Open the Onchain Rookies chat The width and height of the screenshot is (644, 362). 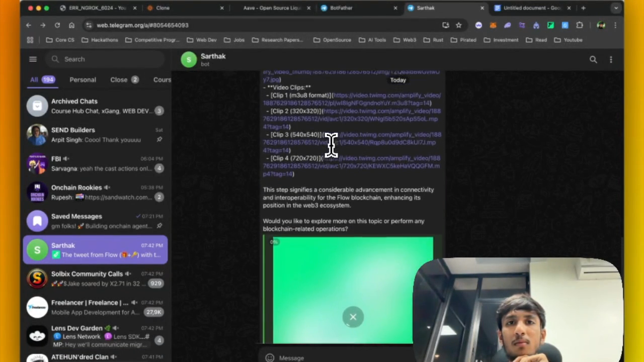(95, 192)
